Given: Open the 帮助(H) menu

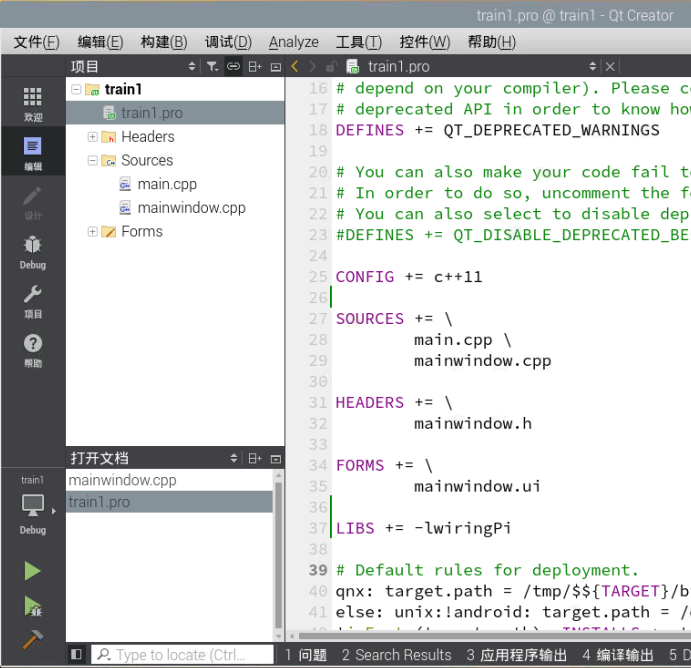Looking at the screenshot, I should [491, 42].
